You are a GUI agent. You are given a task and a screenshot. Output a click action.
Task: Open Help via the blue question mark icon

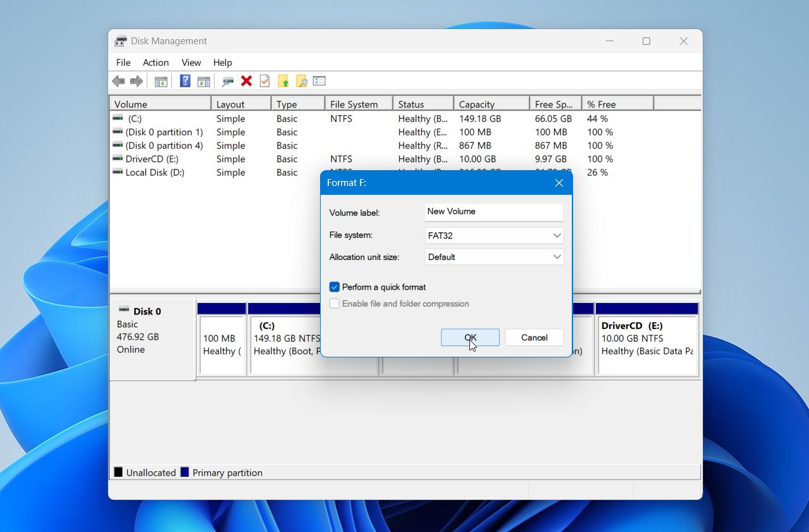click(x=185, y=81)
